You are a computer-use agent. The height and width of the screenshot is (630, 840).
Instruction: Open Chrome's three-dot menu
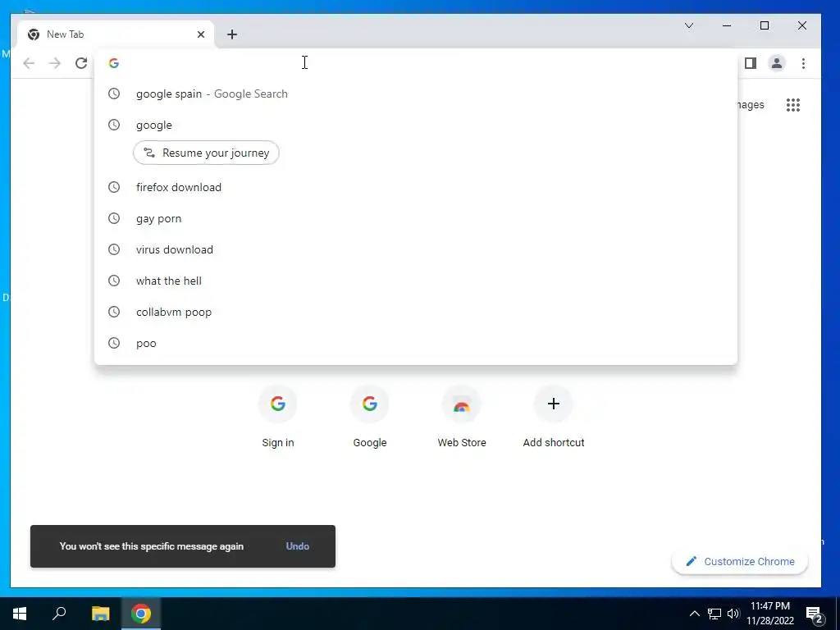[803, 63]
